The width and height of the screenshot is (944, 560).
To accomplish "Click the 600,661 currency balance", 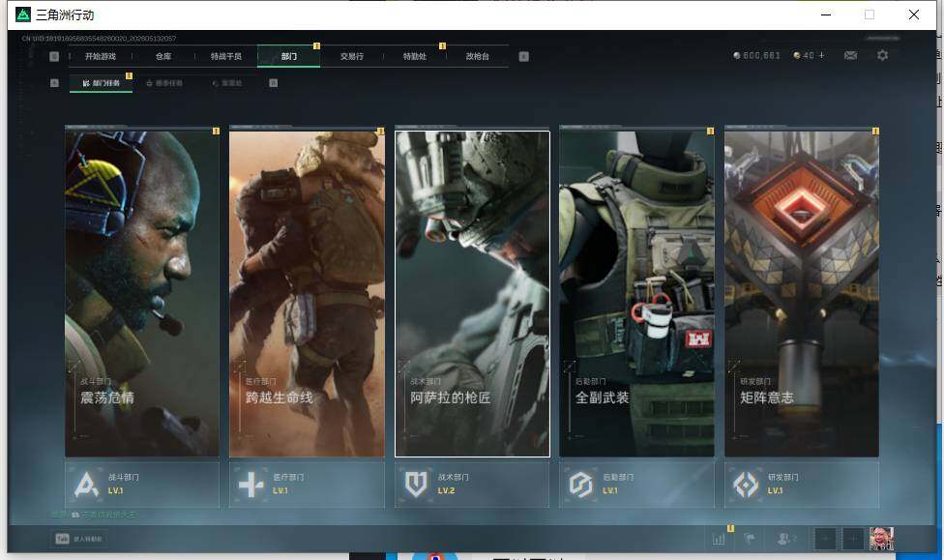I will click(x=756, y=55).
